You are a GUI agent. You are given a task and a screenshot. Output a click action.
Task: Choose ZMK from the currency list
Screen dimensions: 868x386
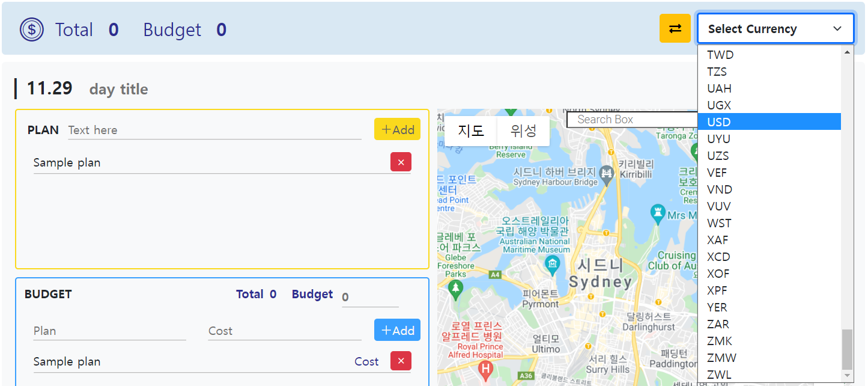[x=769, y=340]
